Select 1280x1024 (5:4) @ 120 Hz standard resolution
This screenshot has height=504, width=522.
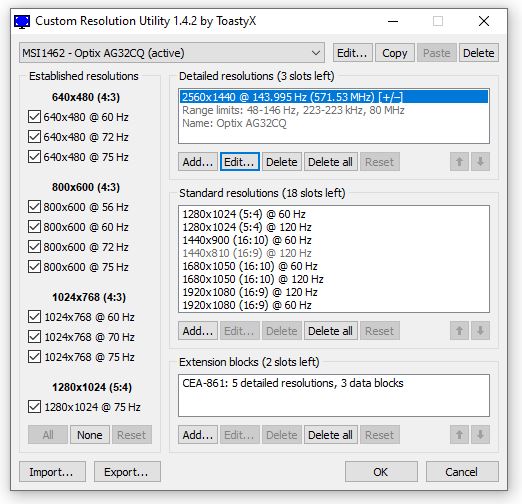pyautogui.click(x=334, y=227)
